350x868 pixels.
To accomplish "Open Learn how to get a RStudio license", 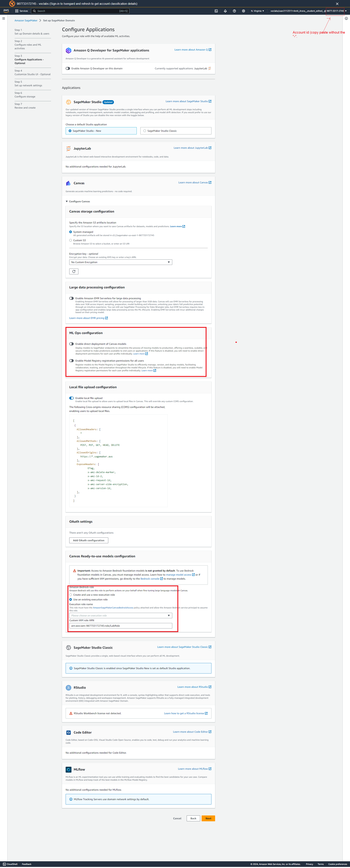I will pyautogui.click(x=186, y=713).
